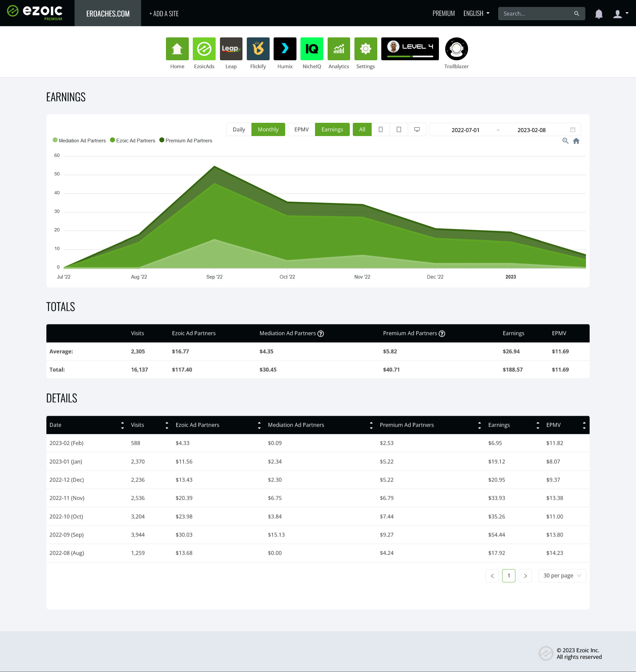Filter by tablet device icon

click(399, 129)
